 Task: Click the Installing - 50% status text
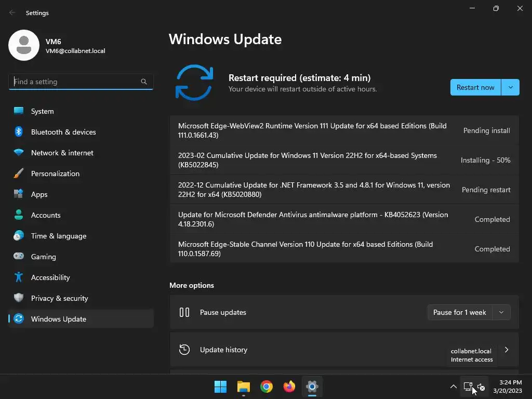click(486, 160)
